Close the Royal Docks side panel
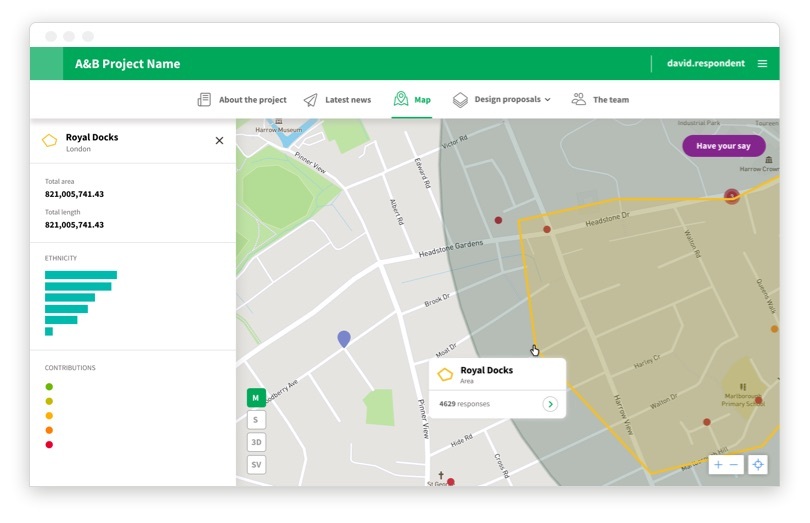810x523 pixels. tap(219, 141)
